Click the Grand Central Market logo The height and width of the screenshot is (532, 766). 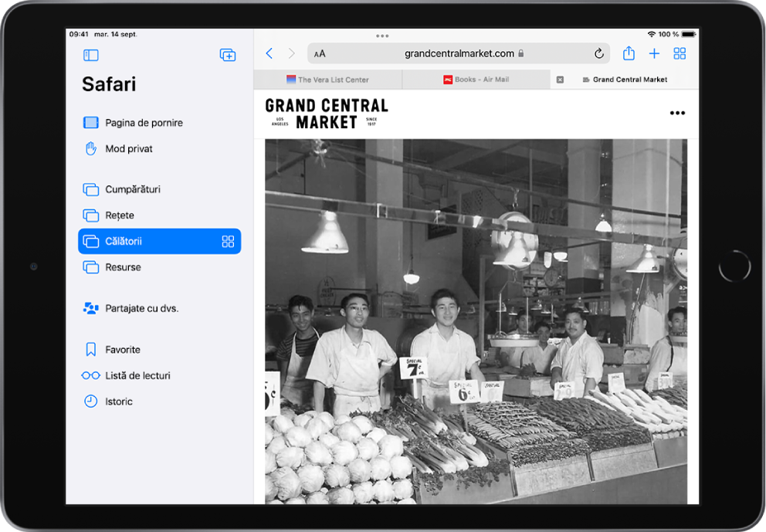(327, 114)
